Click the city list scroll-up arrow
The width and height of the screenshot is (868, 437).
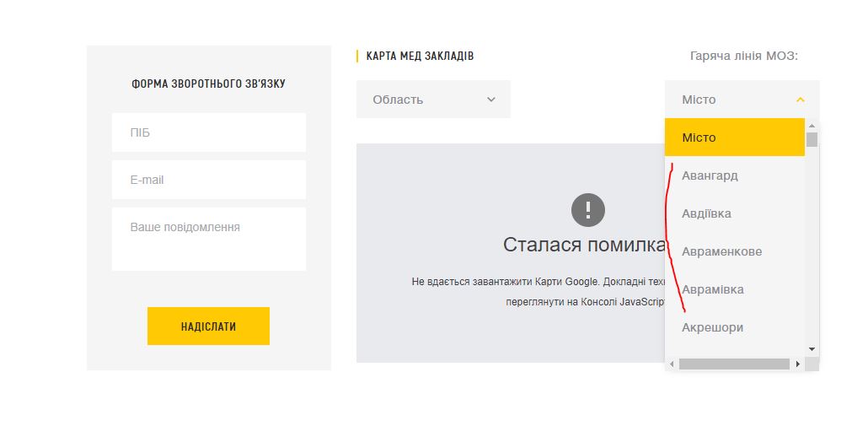[x=812, y=125]
